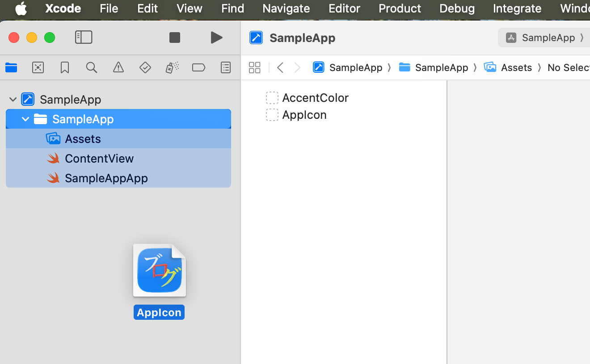The width and height of the screenshot is (590, 364).
Task: Open the Breakpoint navigator
Action: (198, 67)
